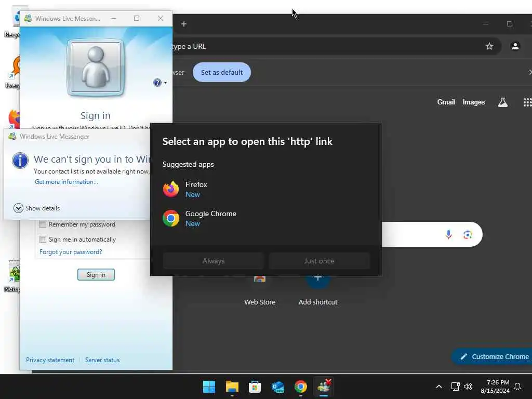Open volume control tray icon

click(468, 387)
